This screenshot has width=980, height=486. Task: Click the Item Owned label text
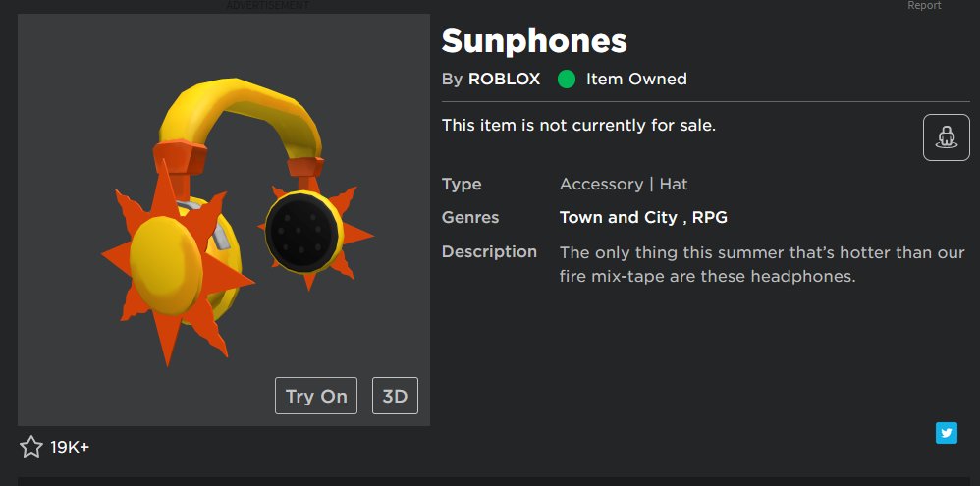[636, 80]
